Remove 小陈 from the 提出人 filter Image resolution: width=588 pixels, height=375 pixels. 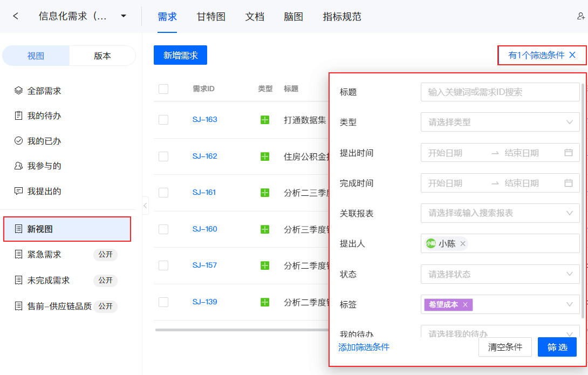[x=463, y=244]
